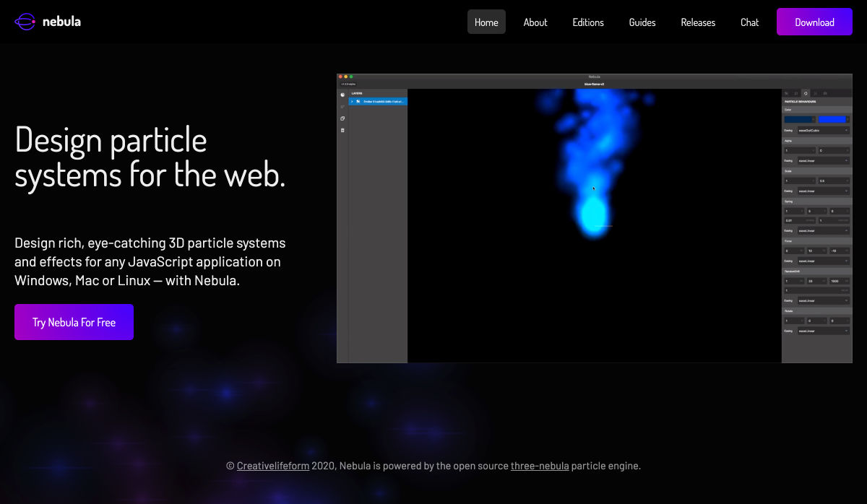Open the Editions nav item
This screenshot has height=504, width=867.
(x=588, y=22)
